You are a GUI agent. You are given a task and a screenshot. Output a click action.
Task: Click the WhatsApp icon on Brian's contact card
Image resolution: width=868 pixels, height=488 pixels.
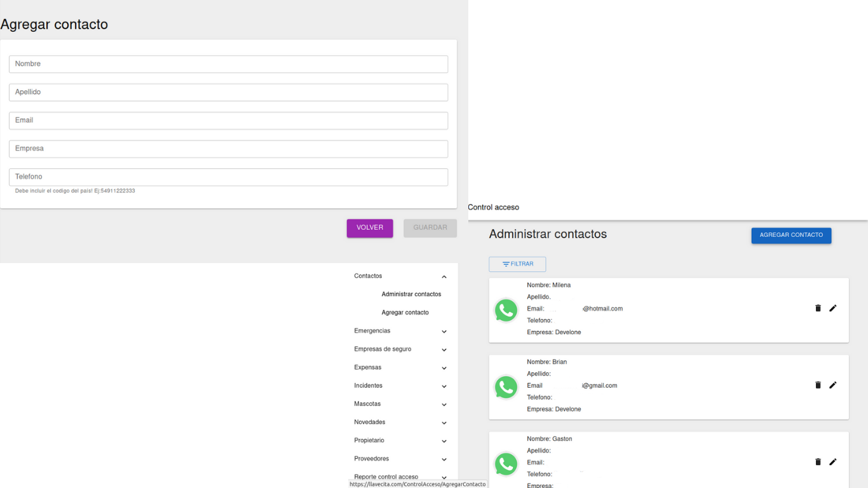(506, 388)
